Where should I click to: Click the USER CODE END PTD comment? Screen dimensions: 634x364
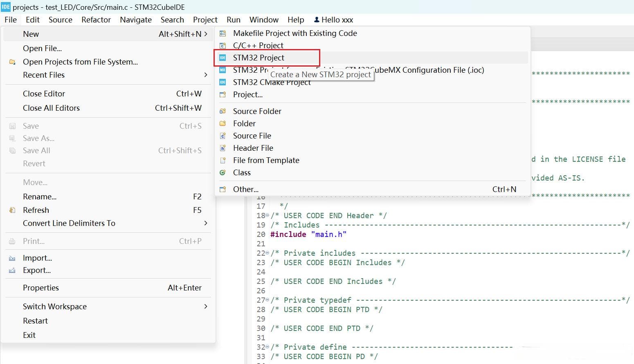(321, 328)
